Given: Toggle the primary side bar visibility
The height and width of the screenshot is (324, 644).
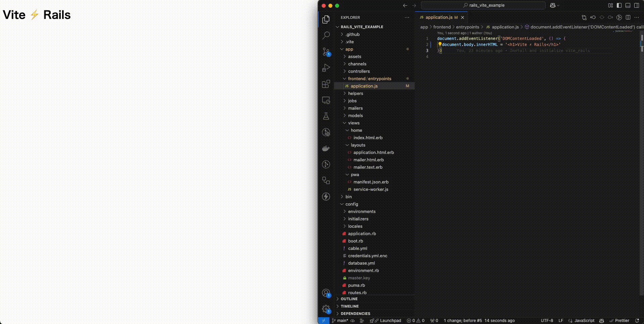Looking at the screenshot, I should pyautogui.click(x=619, y=5).
